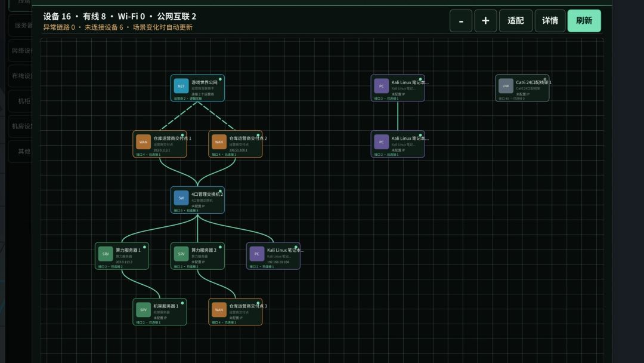The width and height of the screenshot is (644, 363).
Task: Click status dot on 机架服务器 1 node
Action: click(182, 303)
